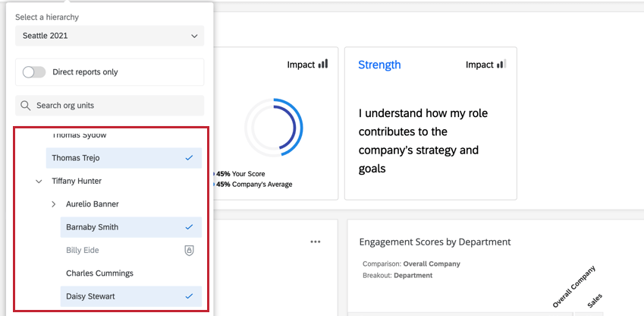Click the checkmark next to Thomas Trejo

(189, 158)
